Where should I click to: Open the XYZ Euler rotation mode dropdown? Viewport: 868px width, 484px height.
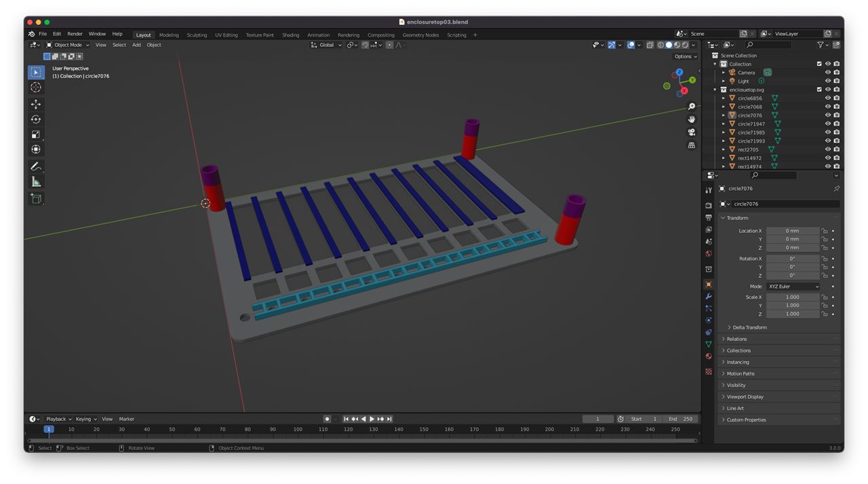[793, 286]
